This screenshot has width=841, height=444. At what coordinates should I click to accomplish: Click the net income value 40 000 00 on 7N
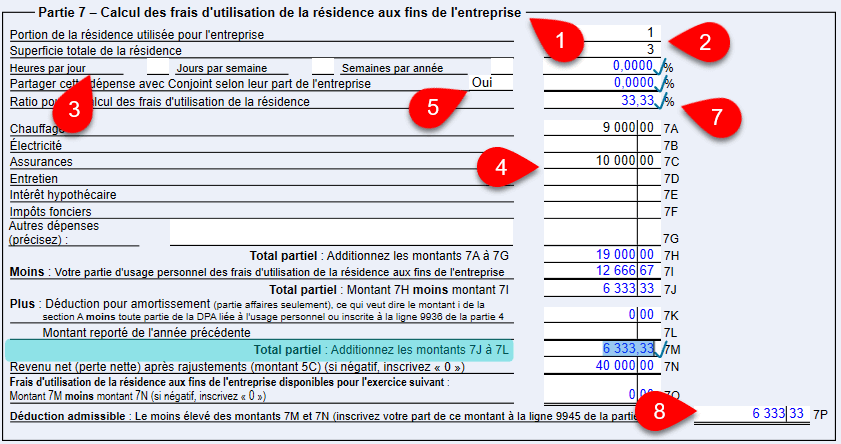click(602, 366)
